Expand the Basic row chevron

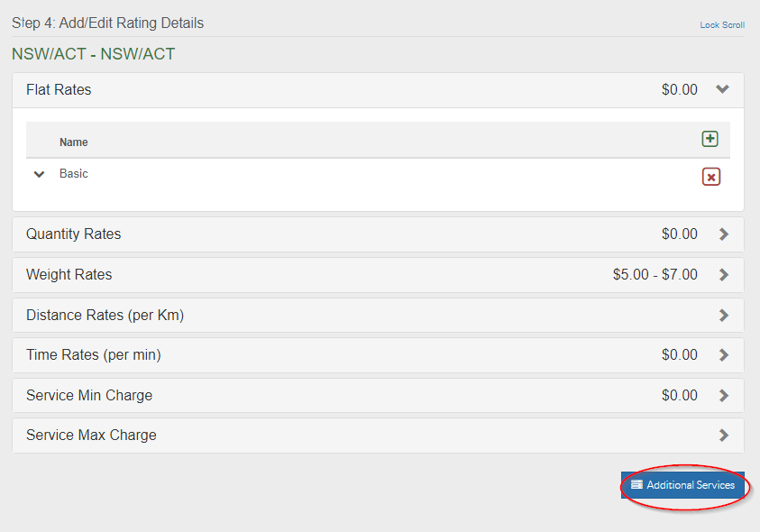[x=39, y=174]
